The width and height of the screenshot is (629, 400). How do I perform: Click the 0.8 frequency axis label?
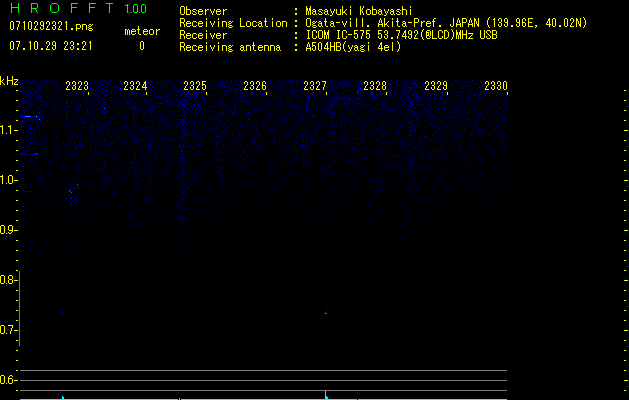7,280
